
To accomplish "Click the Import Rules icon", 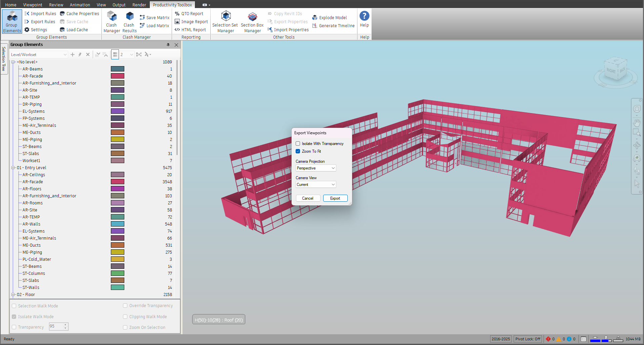I will pyautogui.click(x=27, y=13).
